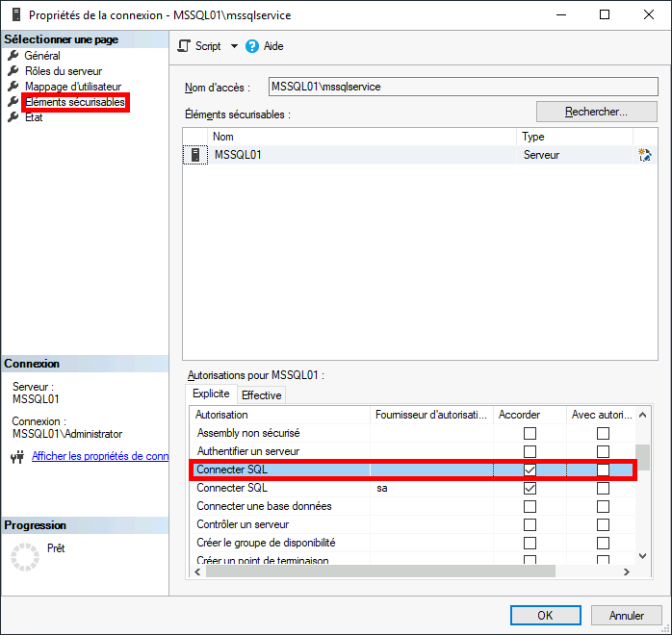The image size is (672, 635).
Task: Switch to the Explicite tab
Action: point(211,394)
